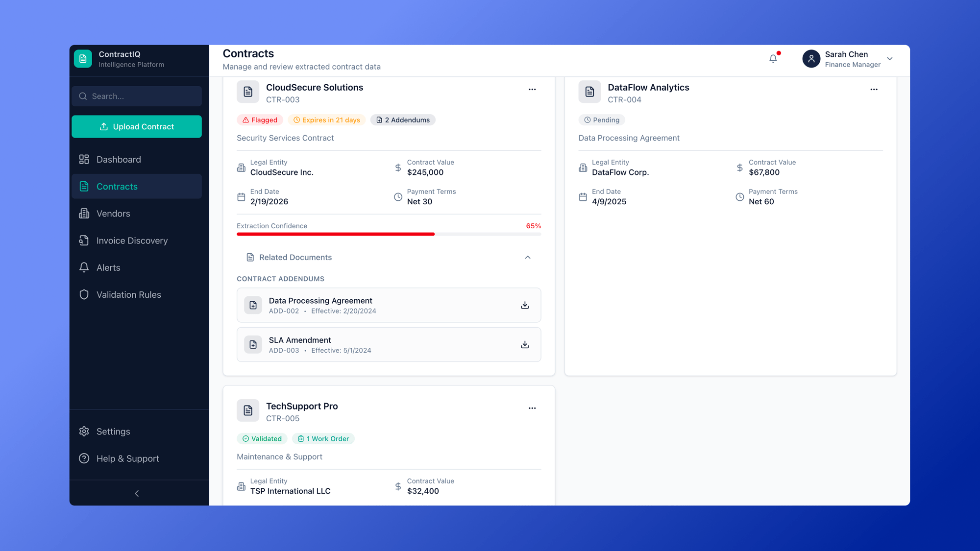Screen dimensions: 980x551
Task: Click the ContractIQ logo icon
Action: (x=83, y=59)
